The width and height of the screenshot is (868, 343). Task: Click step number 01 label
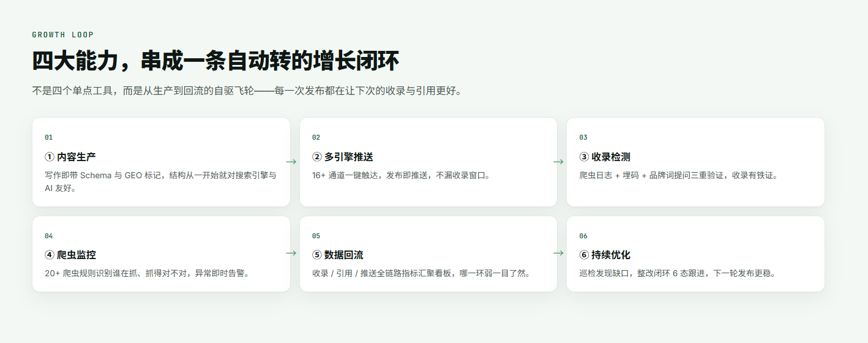49,137
